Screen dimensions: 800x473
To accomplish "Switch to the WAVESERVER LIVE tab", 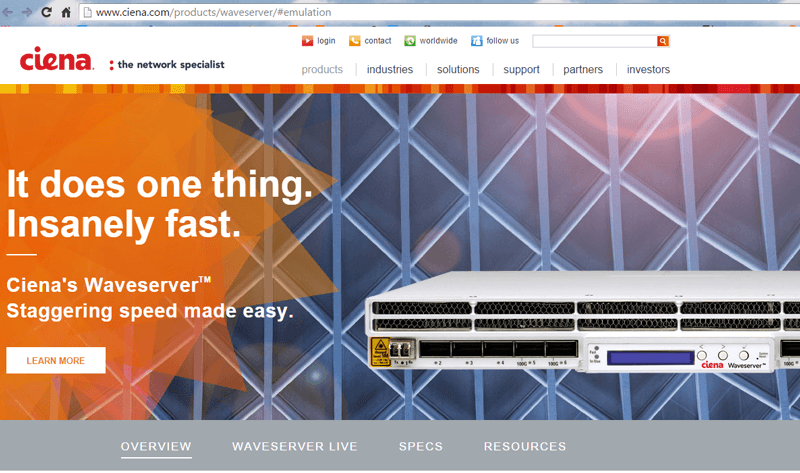I will 295,446.
